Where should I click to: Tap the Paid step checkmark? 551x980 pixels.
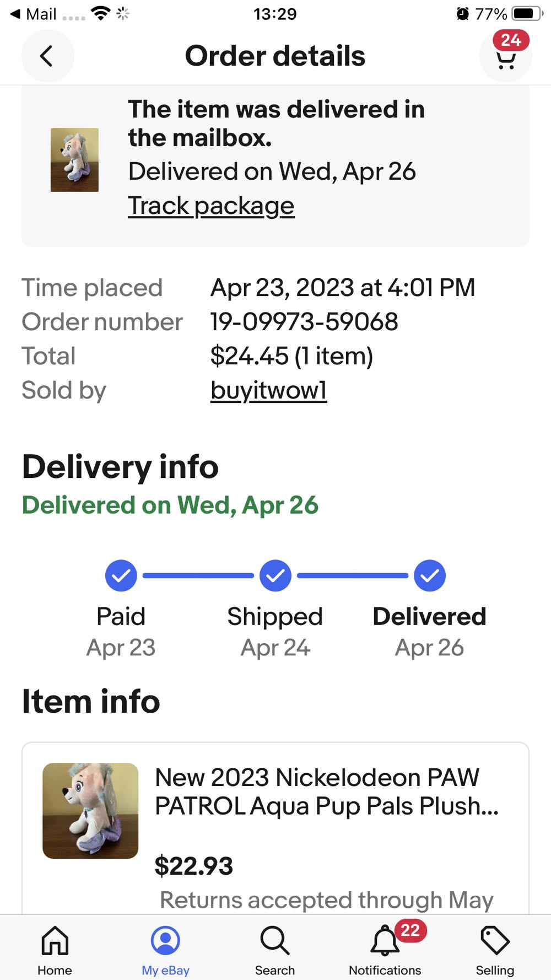tap(121, 575)
